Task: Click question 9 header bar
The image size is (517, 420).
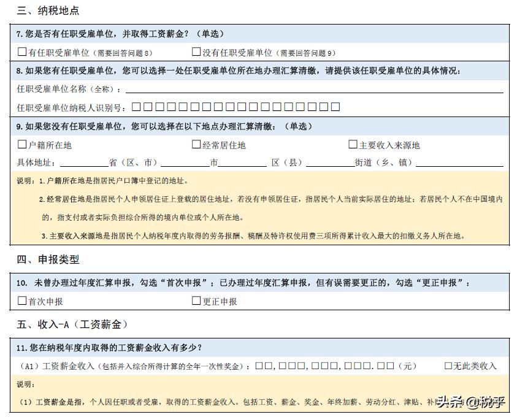Action: point(153,127)
